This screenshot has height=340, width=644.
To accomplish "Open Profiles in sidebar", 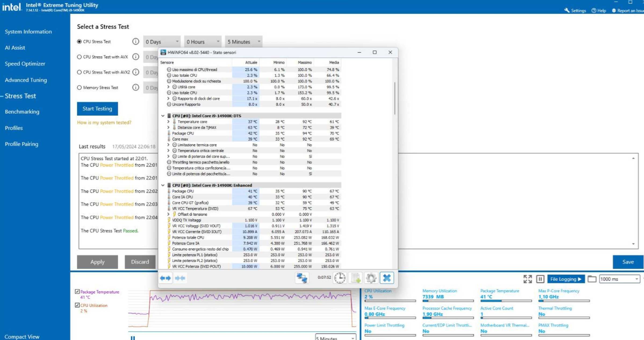I will tap(14, 128).
